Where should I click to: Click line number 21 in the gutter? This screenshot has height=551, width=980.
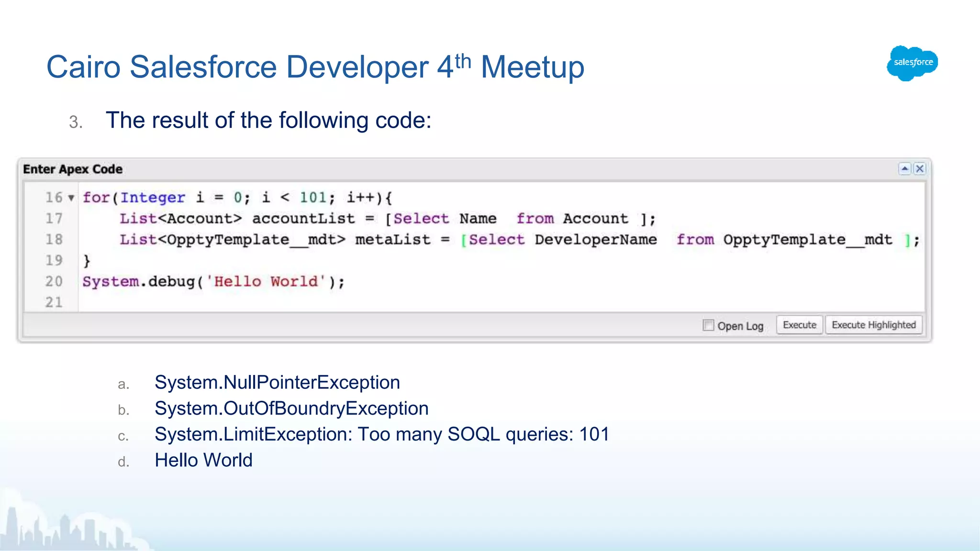[x=54, y=302]
